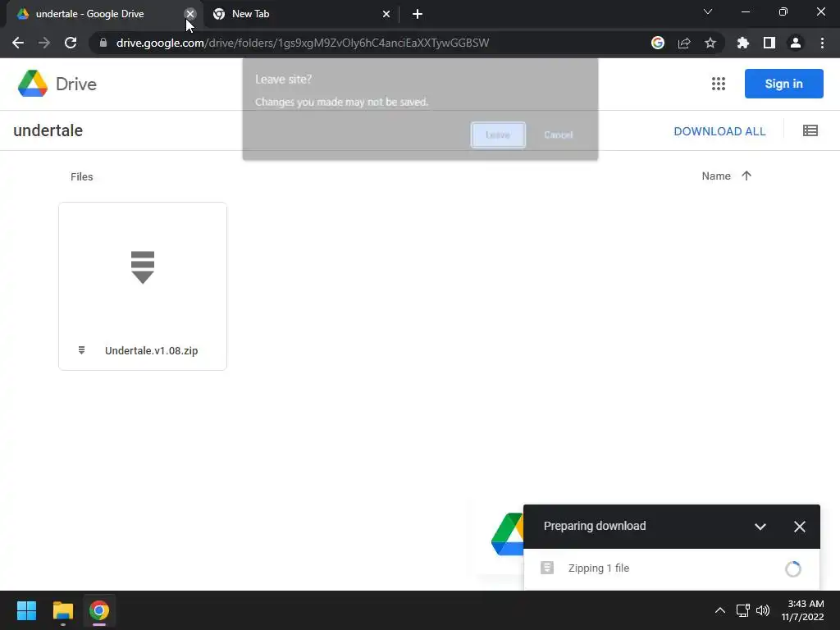Sort files by Name

tap(716, 176)
